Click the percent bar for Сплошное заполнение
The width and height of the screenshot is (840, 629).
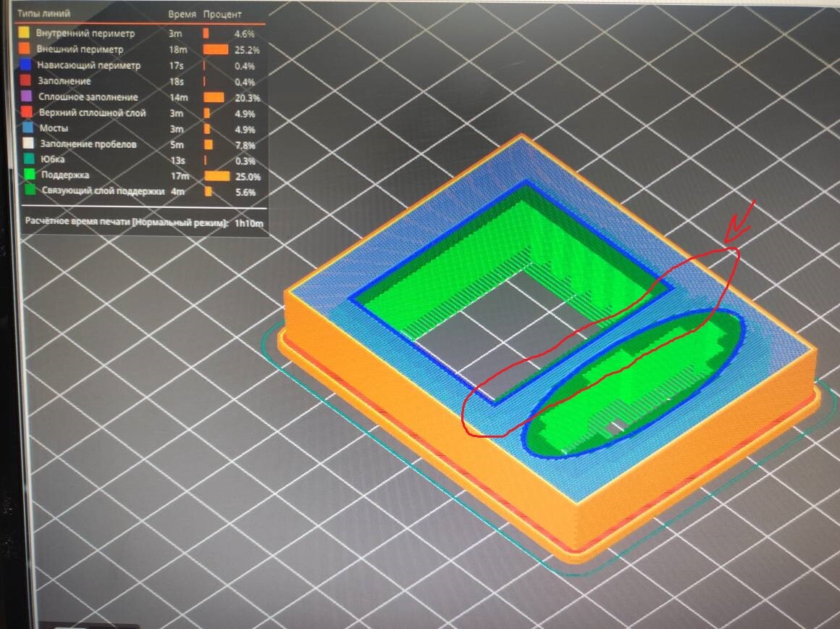(214, 98)
